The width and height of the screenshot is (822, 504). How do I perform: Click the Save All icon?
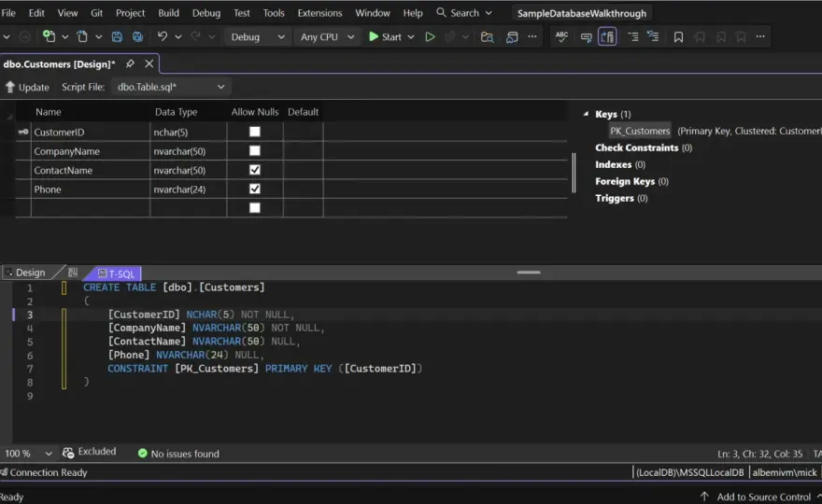(x=137, y=36)
